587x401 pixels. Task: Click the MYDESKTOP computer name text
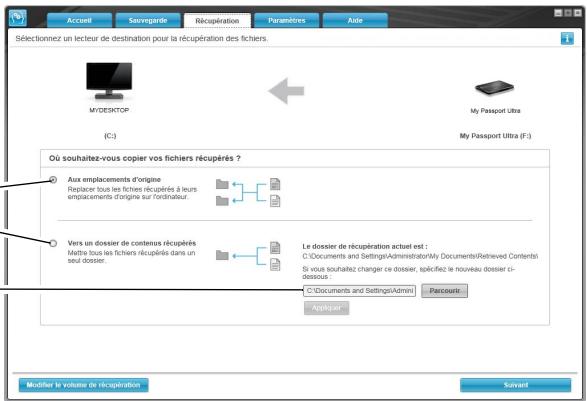[x=109, y=110]
